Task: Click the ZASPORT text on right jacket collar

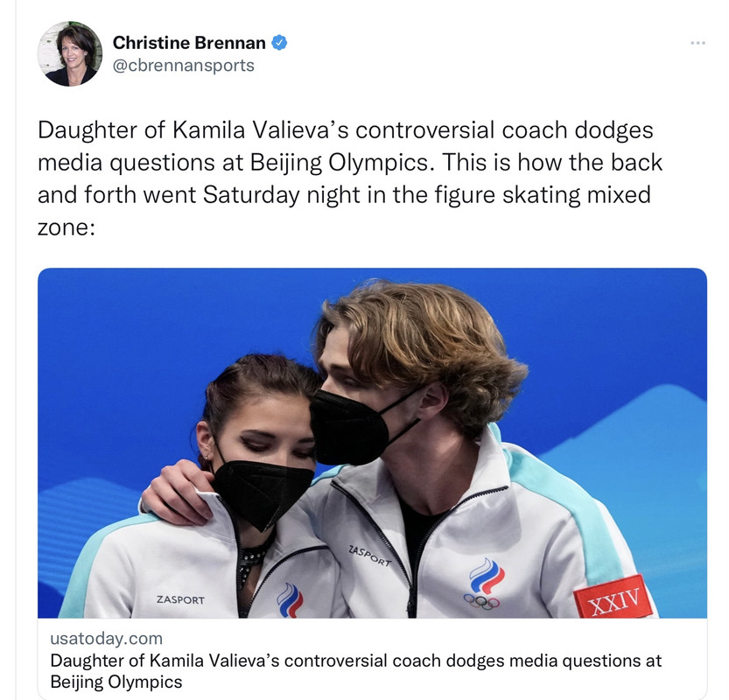Action: coord(369,556)
